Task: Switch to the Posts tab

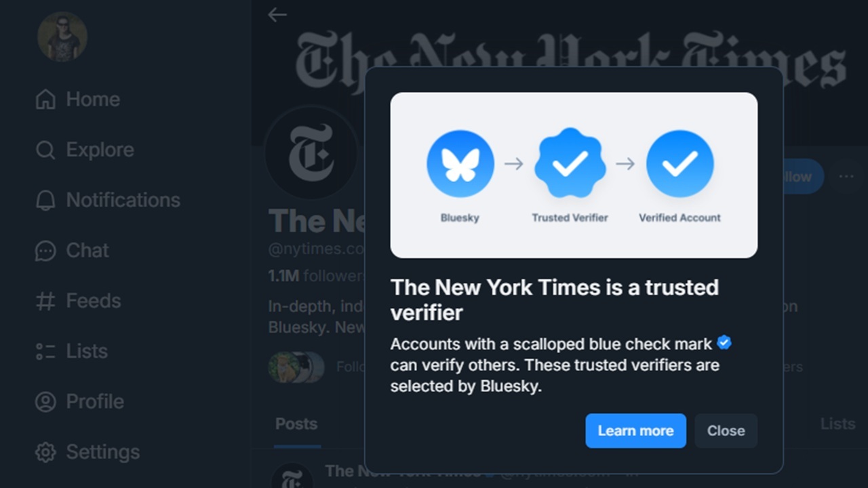Action: tap(296, 424)
